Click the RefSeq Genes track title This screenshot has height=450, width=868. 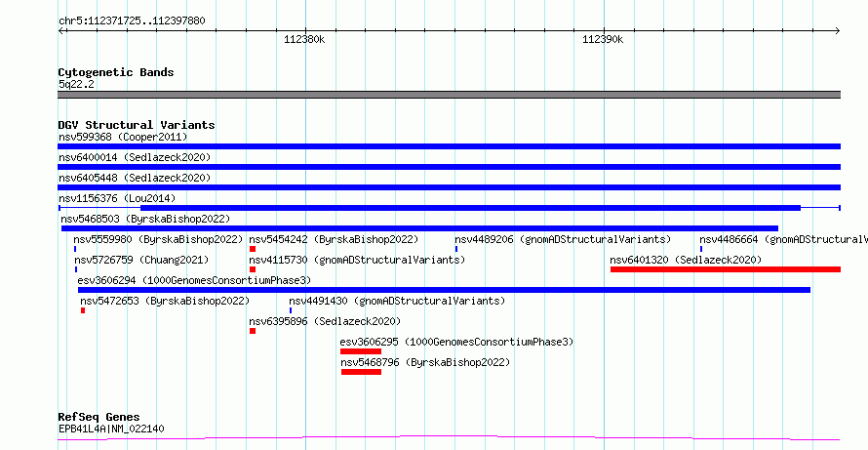pyautogui.click(x=99, y=417)
